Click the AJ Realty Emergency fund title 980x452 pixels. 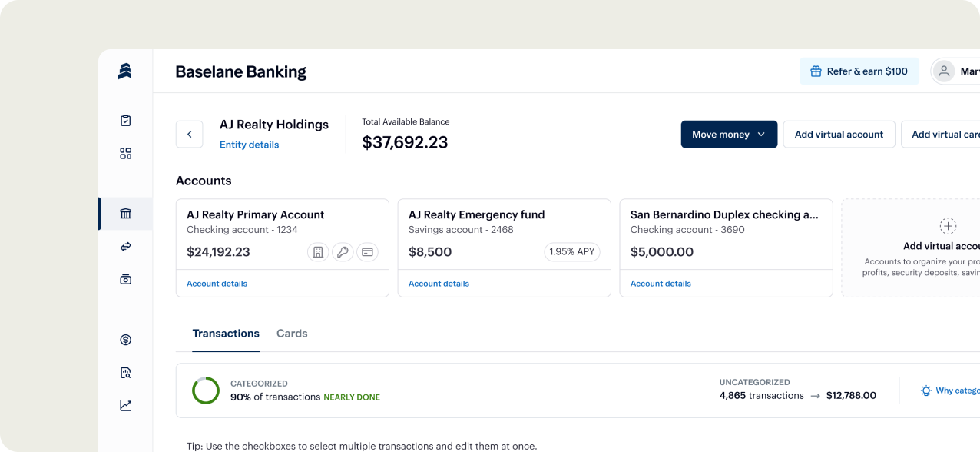pyautogui.click(x=477, y=215)
